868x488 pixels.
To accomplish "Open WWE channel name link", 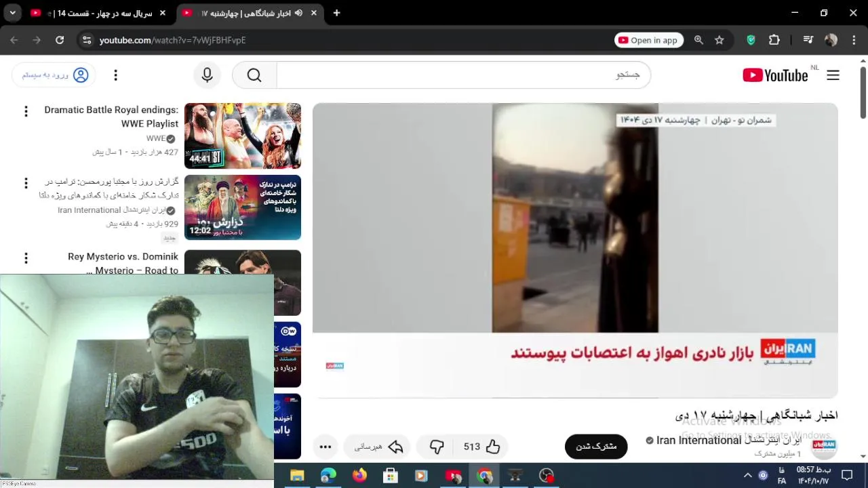I will point(156,138).
